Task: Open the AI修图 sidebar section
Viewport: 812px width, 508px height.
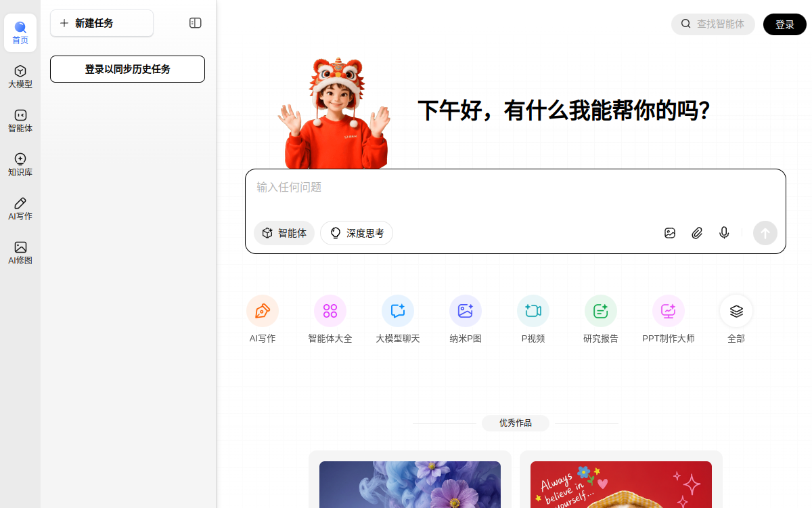Action: 20,253
